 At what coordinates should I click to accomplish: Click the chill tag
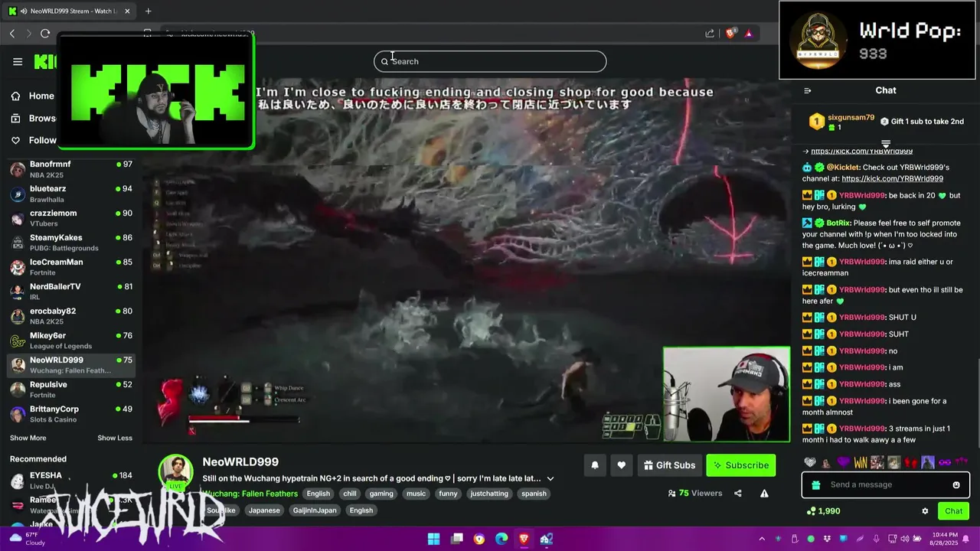tap(350, 494)
